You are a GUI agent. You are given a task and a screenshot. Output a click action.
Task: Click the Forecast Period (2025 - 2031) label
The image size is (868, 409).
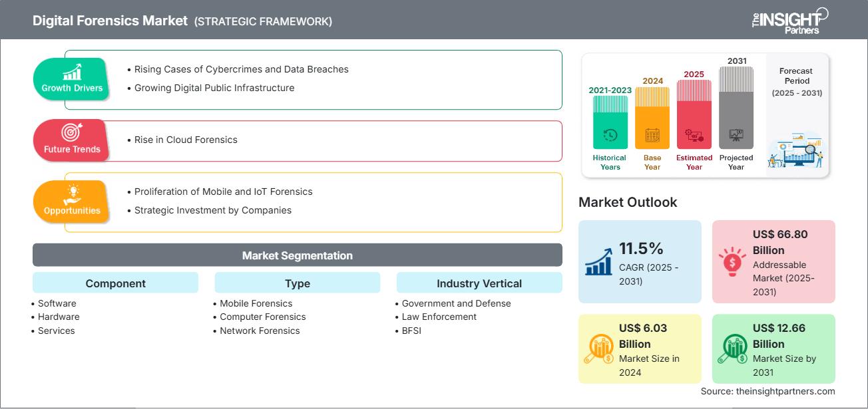[797, 82]
